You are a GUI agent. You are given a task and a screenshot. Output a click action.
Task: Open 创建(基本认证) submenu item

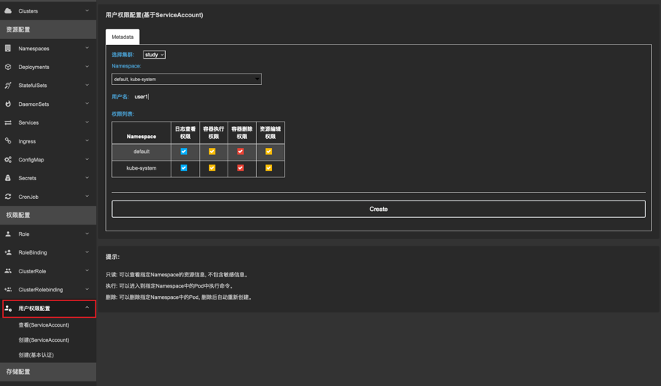click(x=36, y=355)
